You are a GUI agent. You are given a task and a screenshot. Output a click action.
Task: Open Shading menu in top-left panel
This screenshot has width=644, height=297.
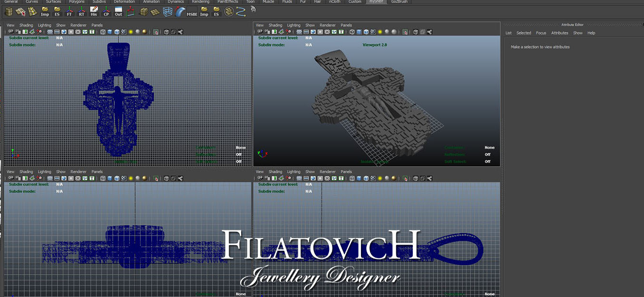point(26,25)
